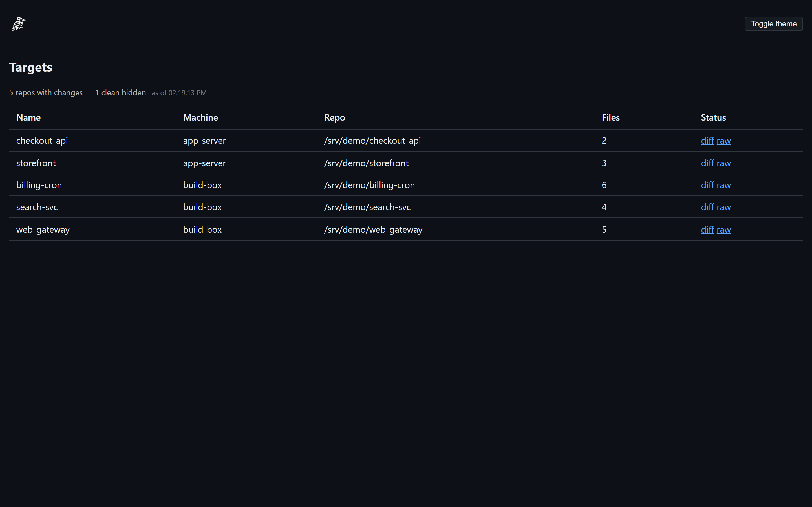View the diff for storefront

pyautogui.click(x=707, y=163)
